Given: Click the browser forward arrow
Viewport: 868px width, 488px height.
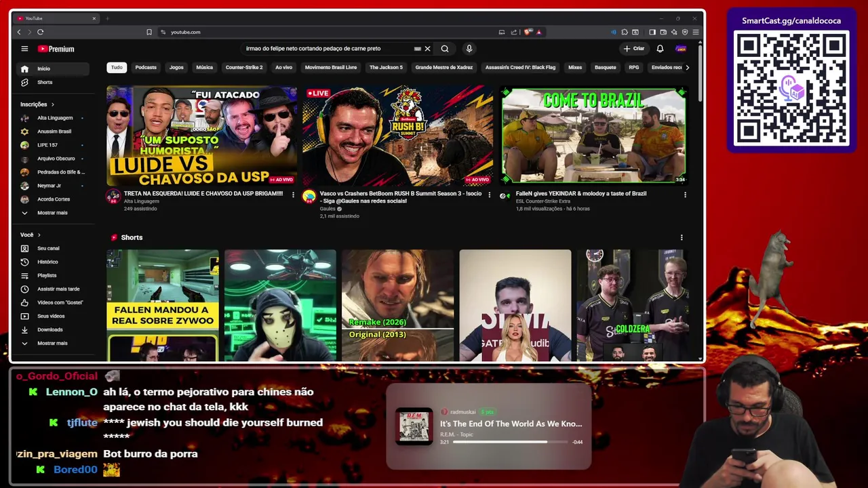Looking at the screenshot, I should point(29,32).
